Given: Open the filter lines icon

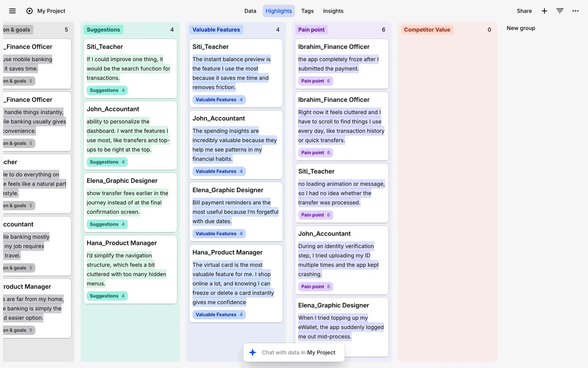Looking at the screenshot, I should 560,11.
